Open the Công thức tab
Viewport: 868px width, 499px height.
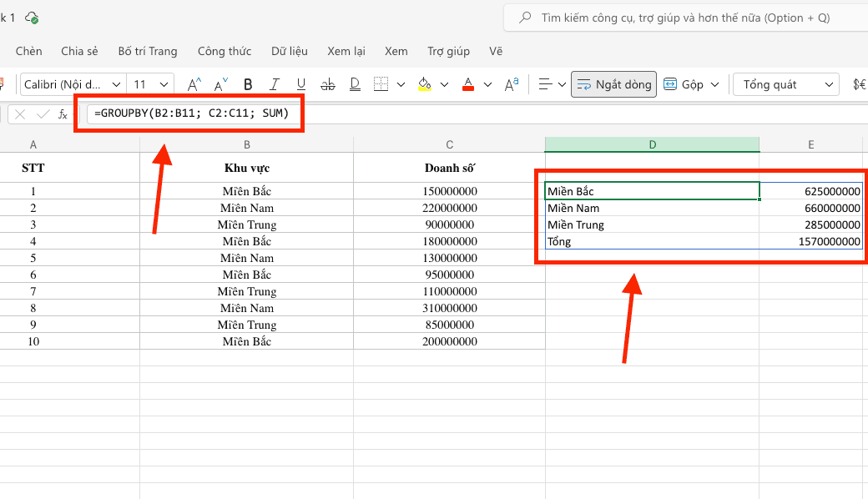coord(225,52)
